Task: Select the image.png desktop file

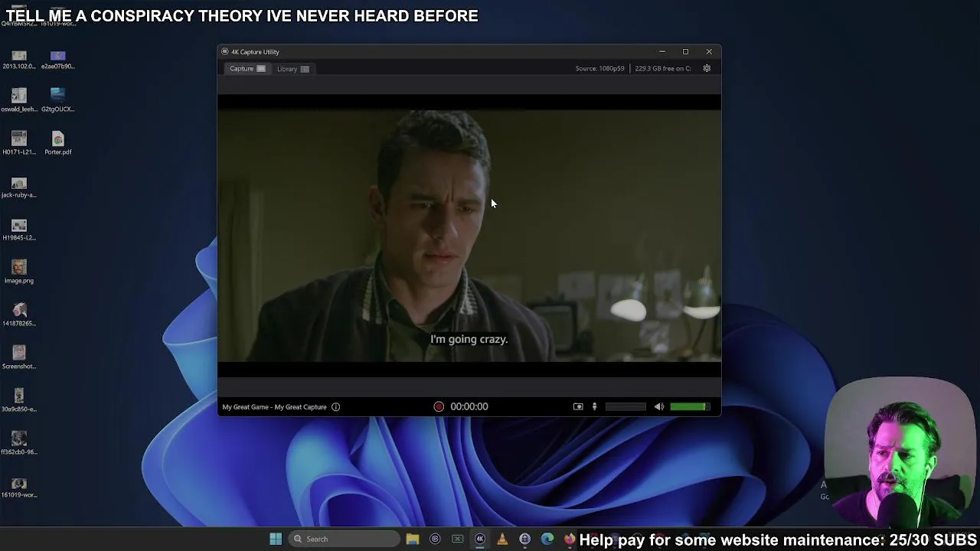Action: (19, 272)
